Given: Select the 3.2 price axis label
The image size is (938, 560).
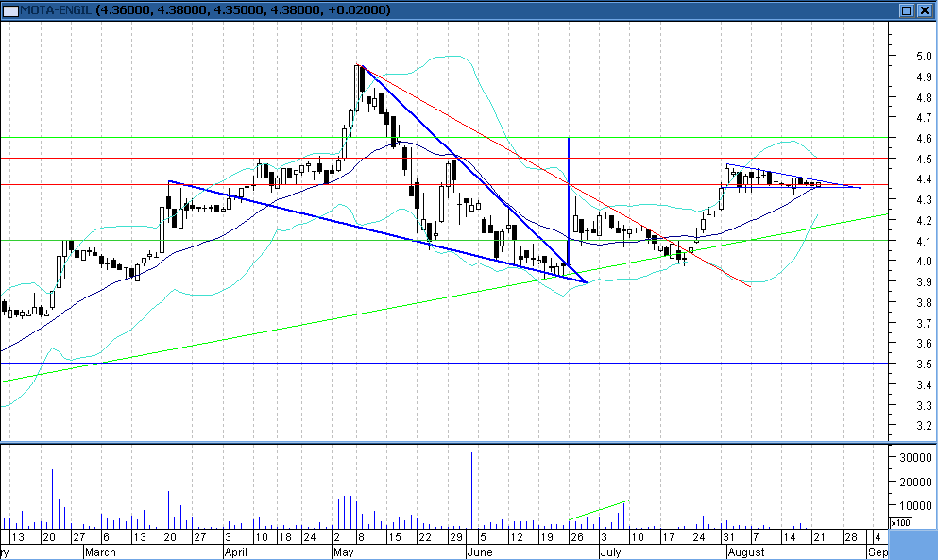Looking at the screenshot, I should (924, 425).
